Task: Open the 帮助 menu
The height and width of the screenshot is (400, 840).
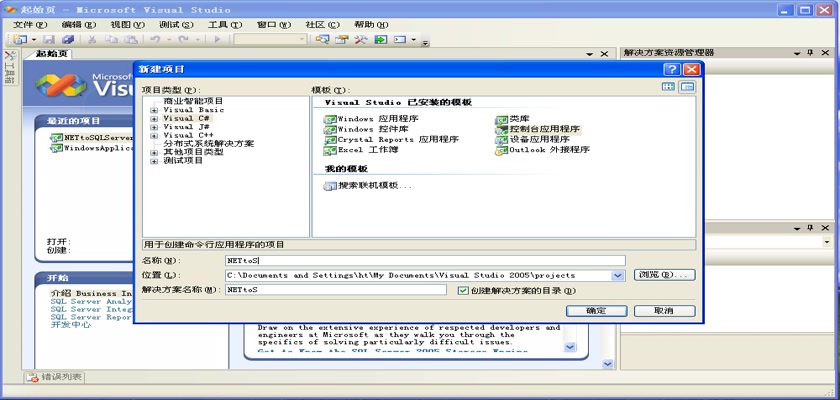Action: click(371, 25)
